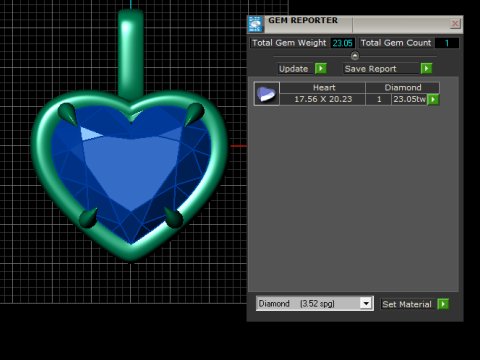480x360 pixels.
Task: Select the heart gem thumbnail
Action: point(267,94)
